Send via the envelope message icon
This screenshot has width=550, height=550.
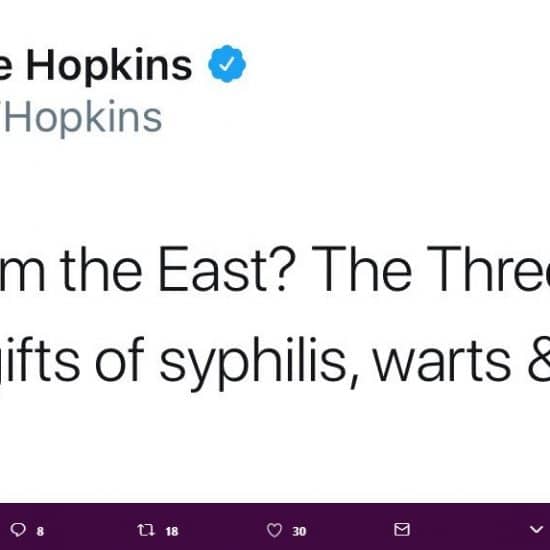(402, 529)
